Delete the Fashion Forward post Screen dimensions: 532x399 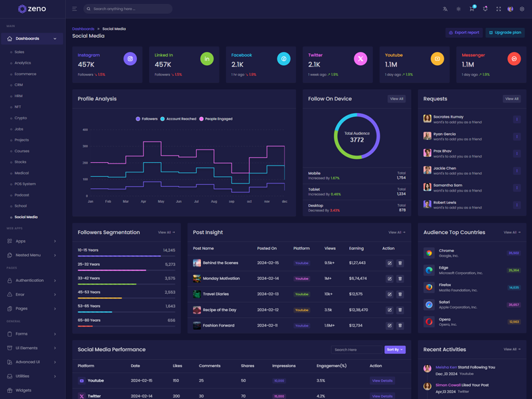400,325
